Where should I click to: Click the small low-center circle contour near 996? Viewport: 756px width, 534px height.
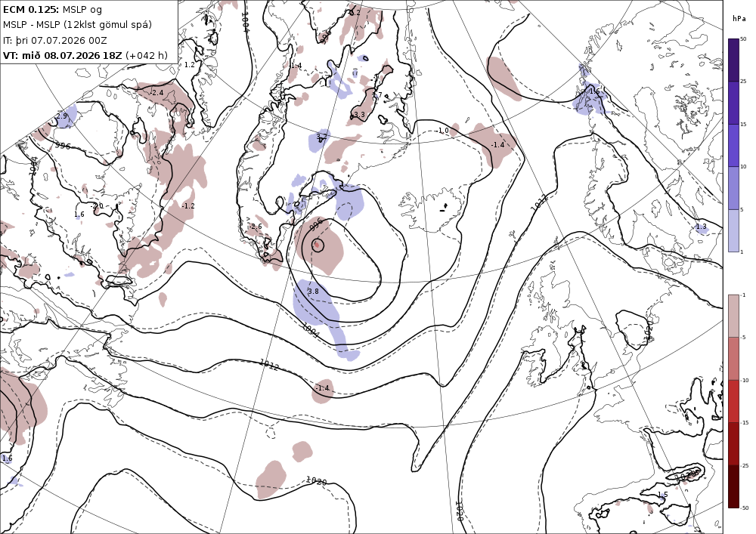tap(317, 245)
